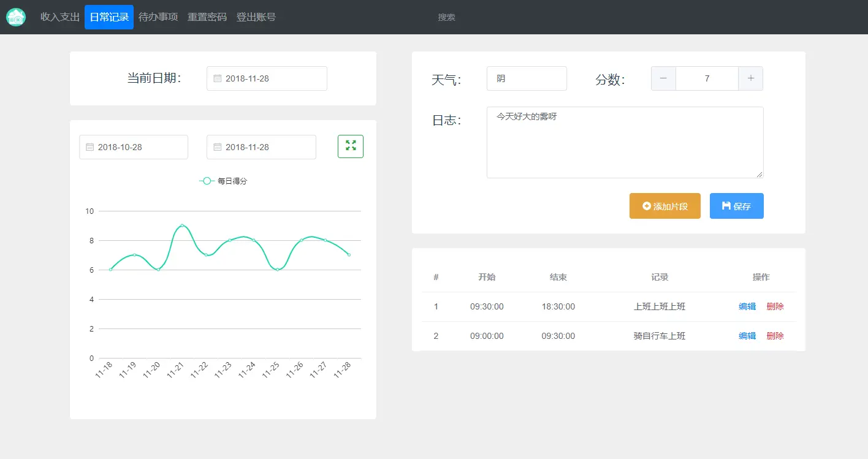Click 登出账号 to log out
868x459 pixels.
coord(256,17)
